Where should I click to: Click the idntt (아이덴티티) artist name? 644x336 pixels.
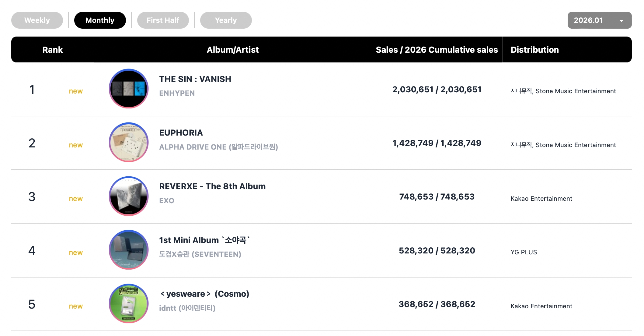(x=187, y=308)
